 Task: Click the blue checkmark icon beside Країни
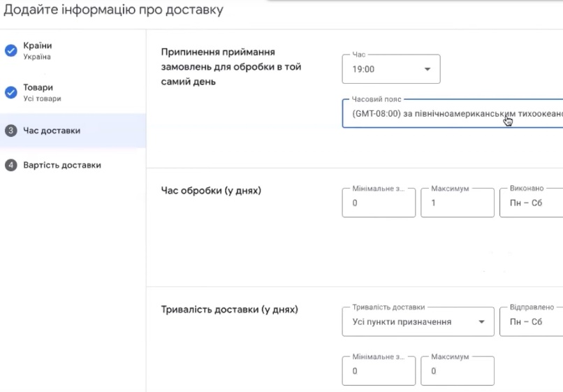pyautogui.click(x=10, y=51)
